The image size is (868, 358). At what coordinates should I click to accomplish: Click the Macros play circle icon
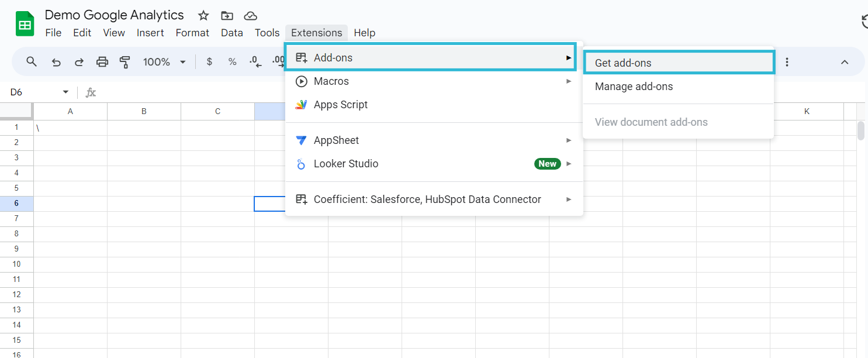click(x=302, y=81)
